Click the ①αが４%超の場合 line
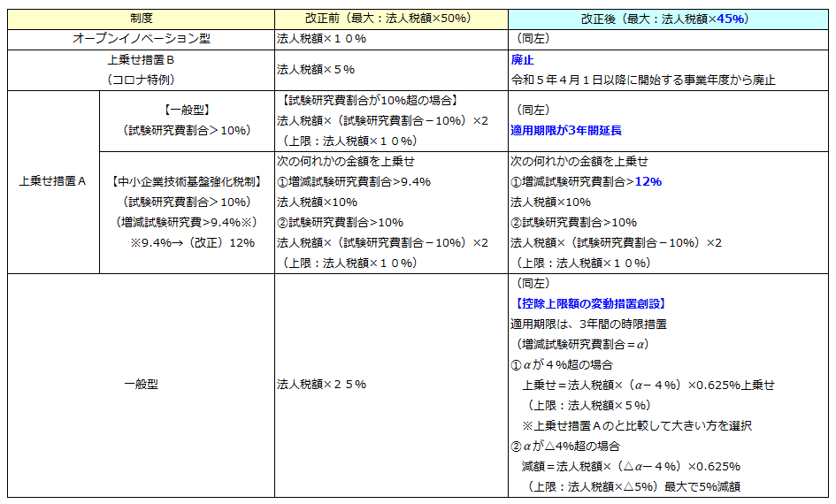Viewport: 836px width, 504px height. point(562,364)
